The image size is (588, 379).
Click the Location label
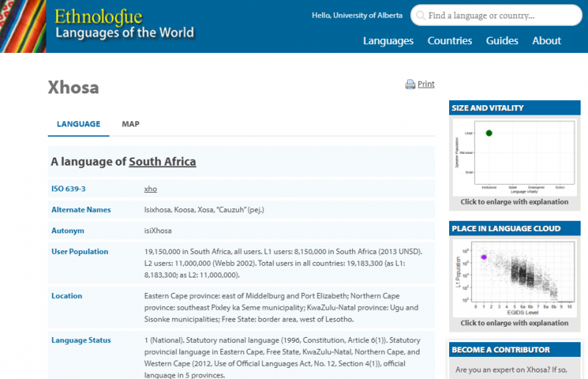coord(66,296)
